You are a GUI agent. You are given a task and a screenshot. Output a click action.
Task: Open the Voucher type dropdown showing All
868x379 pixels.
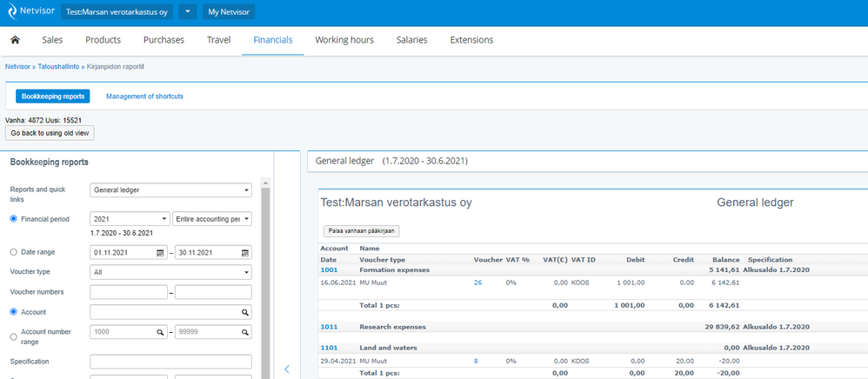(x=170, y=272)
